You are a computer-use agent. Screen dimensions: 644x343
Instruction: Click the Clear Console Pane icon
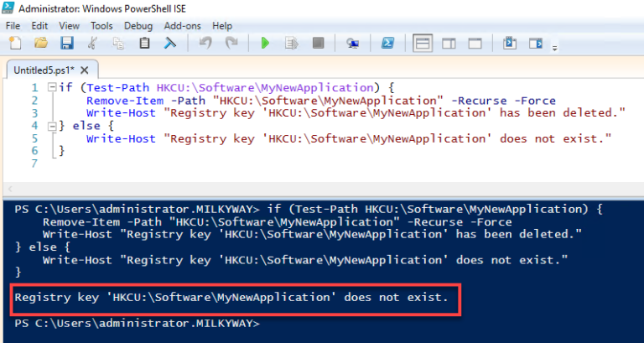[170, 43]
